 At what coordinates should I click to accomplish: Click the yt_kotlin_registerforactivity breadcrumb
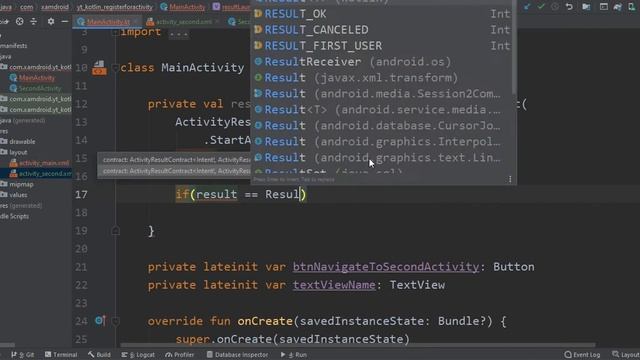pyautogui.click(x=115, y=7)
